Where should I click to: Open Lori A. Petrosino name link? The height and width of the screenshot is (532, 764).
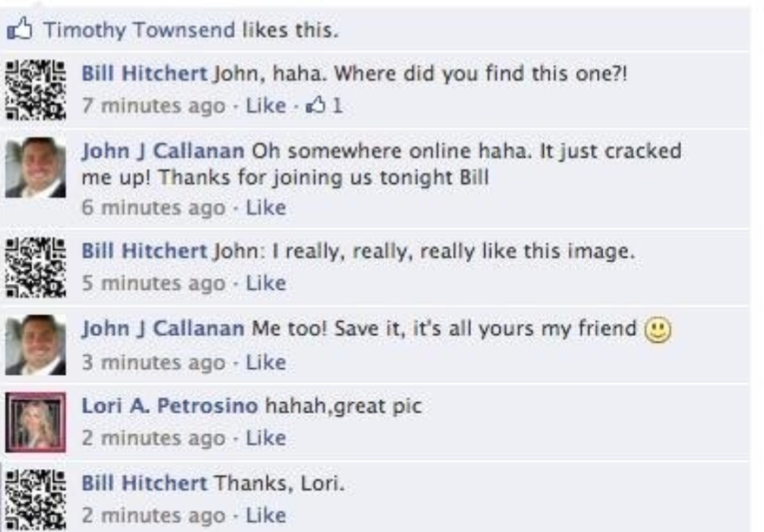[170, 405]
